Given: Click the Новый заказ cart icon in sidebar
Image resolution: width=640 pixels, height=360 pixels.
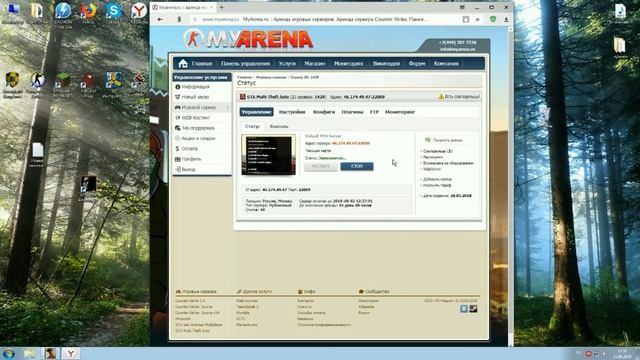Looking at the screenshot, I should tap(178, 97).
